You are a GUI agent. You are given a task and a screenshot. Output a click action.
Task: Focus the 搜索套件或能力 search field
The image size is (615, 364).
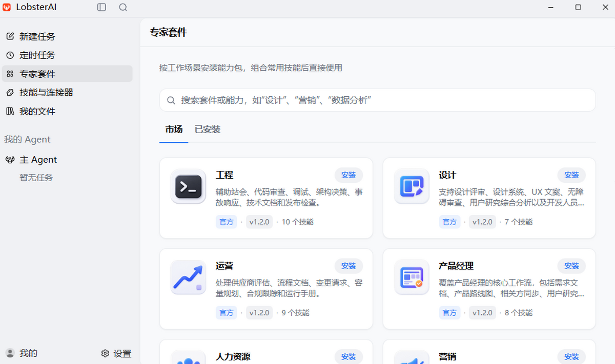[x=377, y=100]
